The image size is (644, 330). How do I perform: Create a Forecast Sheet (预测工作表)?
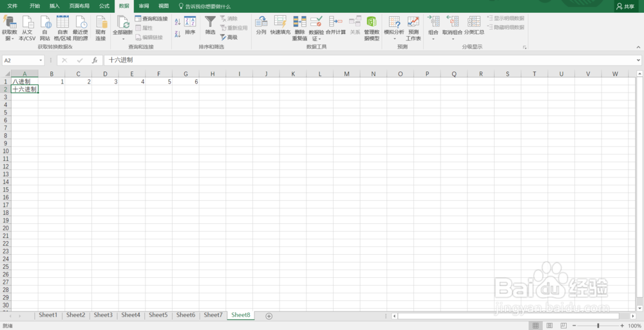[413, 28]
